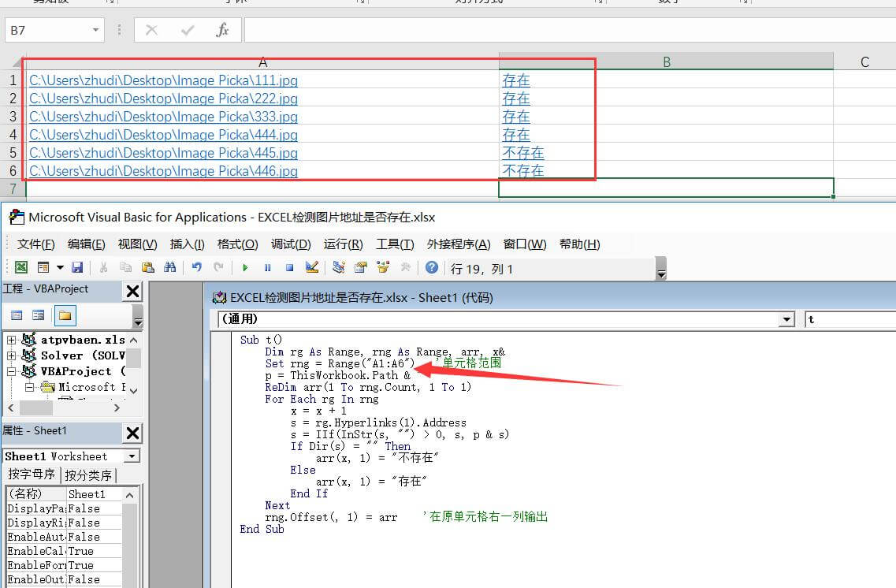Viewport: 896px width, 588px height.
Task: Stop execution with the Reset square icon
Action: [x=289, y=268]
